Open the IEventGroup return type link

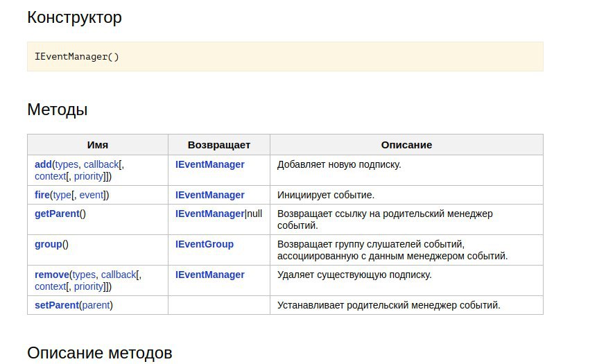pyautogui.click(x=205, y=245)
